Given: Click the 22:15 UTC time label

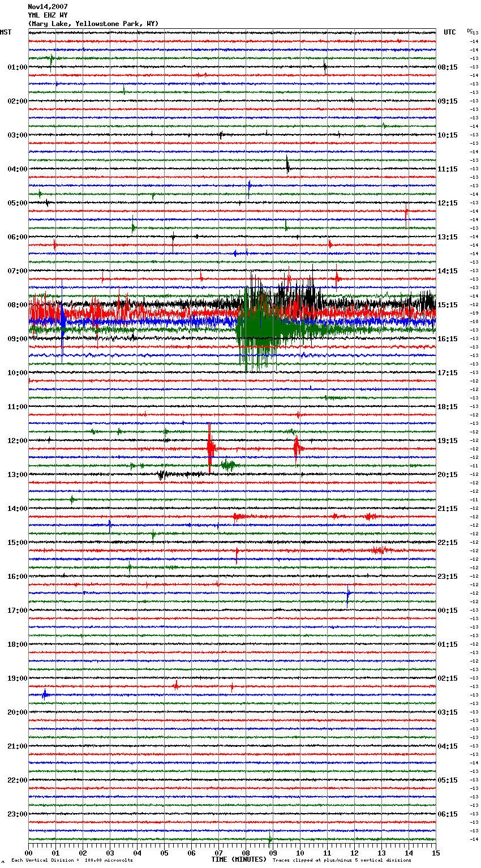Looking at the screenshot, I should [x=448, y=543].
